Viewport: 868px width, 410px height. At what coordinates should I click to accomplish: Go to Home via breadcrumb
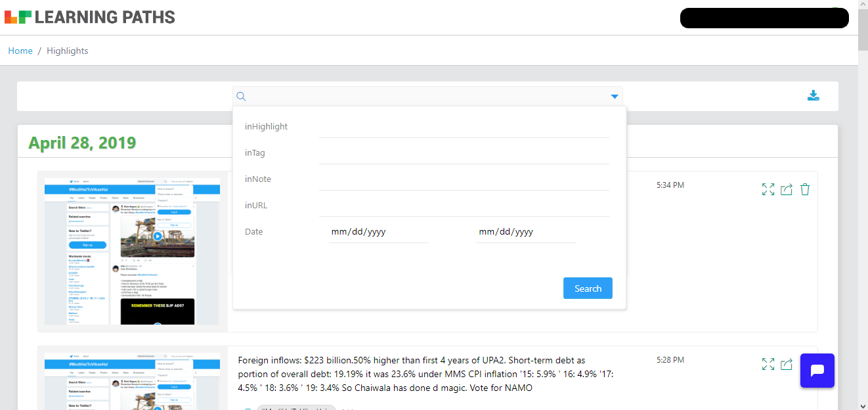coord(20,51)
